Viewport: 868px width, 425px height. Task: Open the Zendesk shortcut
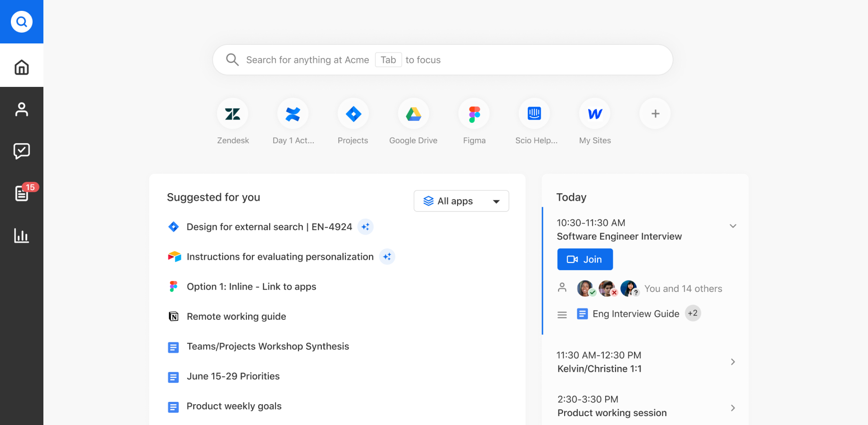(233, 114)
